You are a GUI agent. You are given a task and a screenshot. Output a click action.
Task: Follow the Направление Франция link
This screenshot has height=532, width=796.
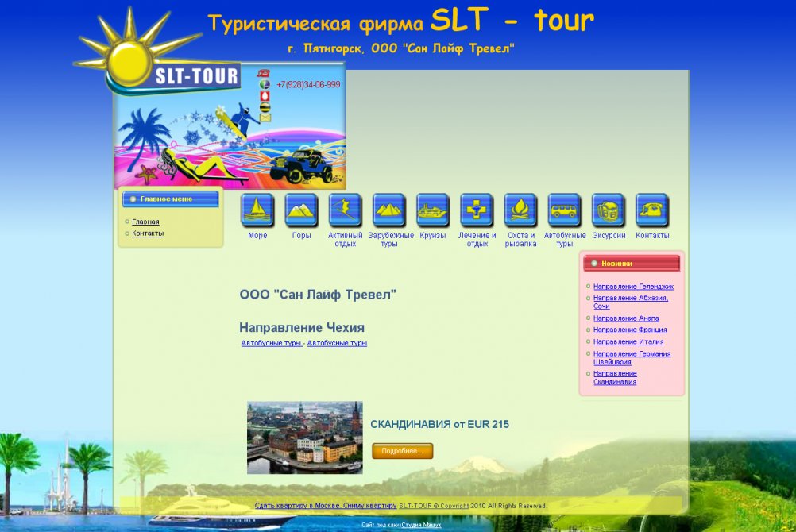point(630,330)
